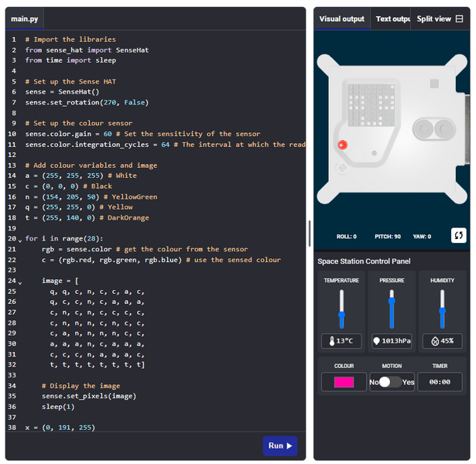
Task: Click the split view layout icon
Action: pyautogui.click(x=460, y=19)
